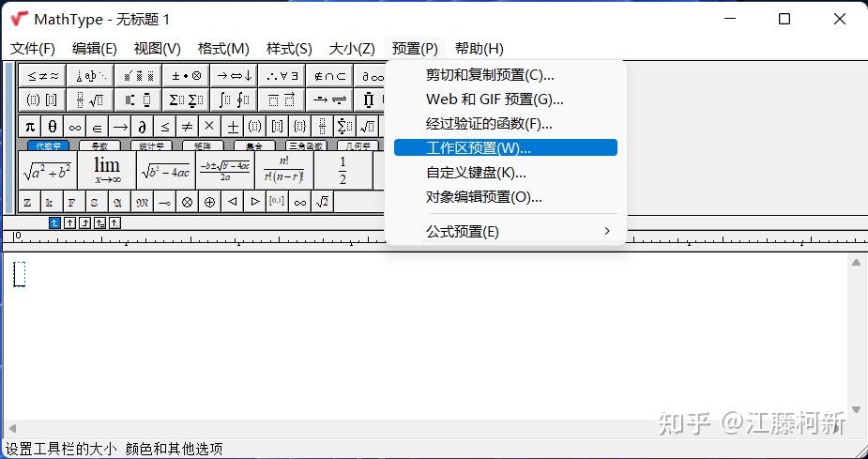The height and width of the screenshot is (459, 868).
Task: Insert the multiplication cross symbol
Action: click(x=209, y=126)
